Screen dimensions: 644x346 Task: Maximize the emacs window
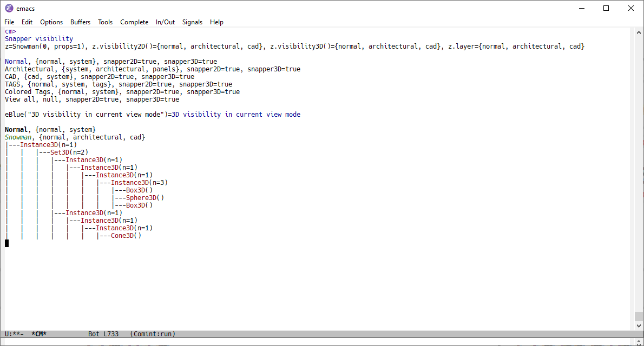[x=606, y=8]
